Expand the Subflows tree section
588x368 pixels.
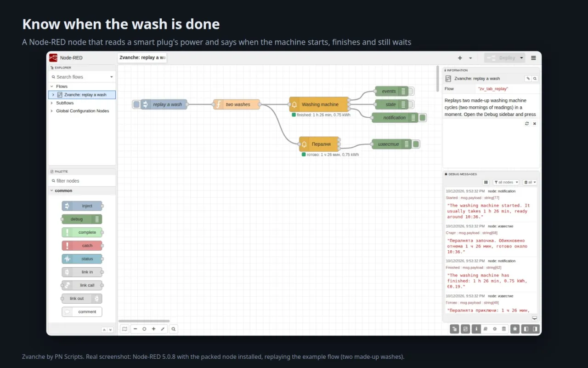[x=52, y=103]
